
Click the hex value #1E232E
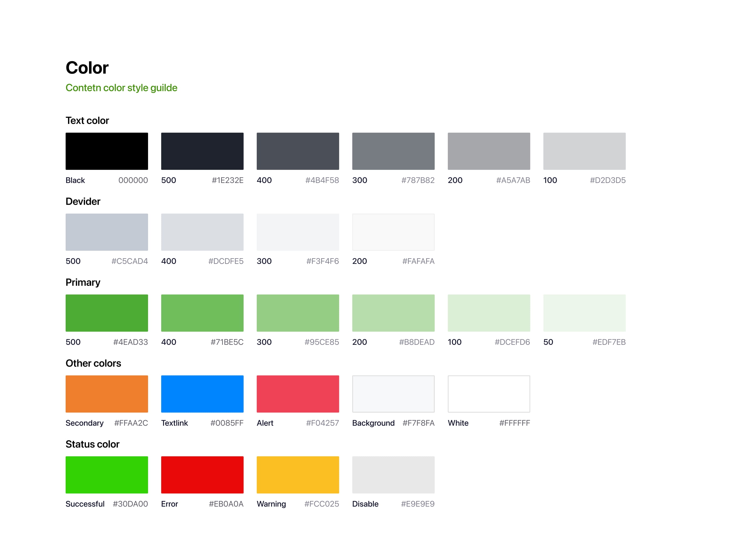(x=228, y=180)
